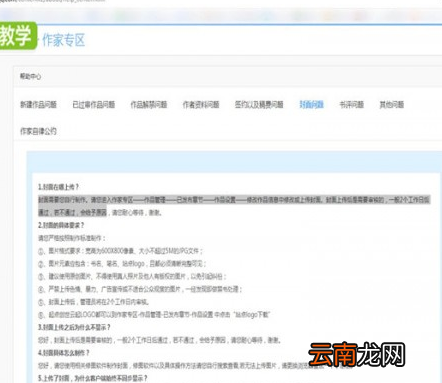Click requirement ⑤ about 2 working days review
The image size is (442, 383).
point(94,302)
